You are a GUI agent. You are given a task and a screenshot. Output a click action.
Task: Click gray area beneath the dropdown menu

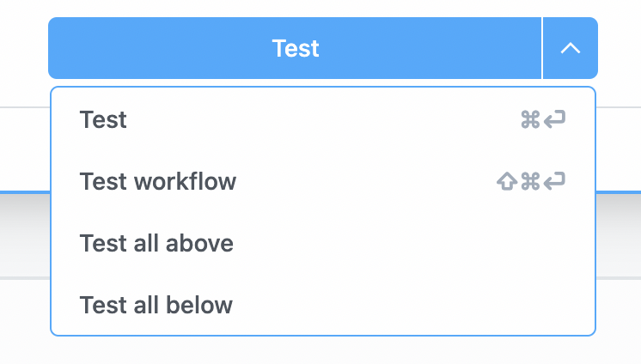tap(322, 350)
